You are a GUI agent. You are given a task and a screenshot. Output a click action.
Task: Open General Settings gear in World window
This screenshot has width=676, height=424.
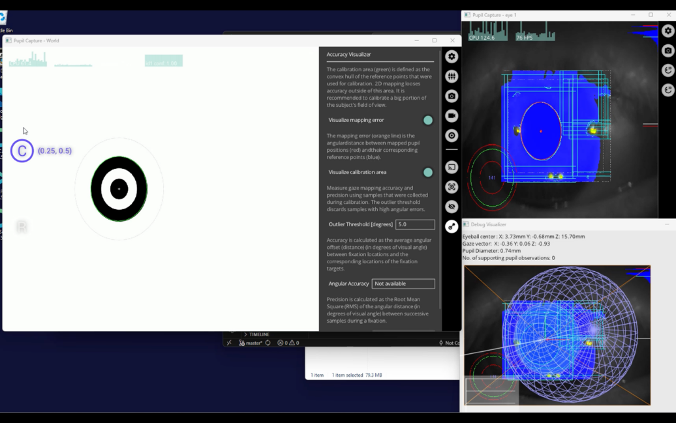[451, 57]
